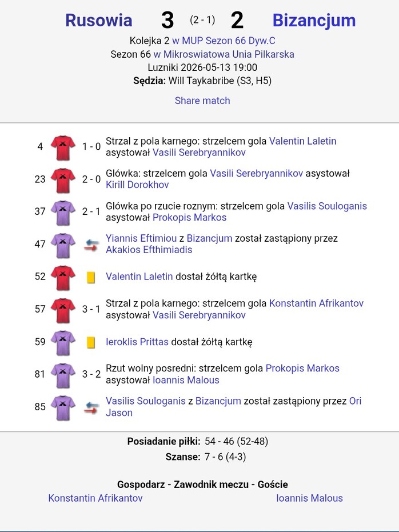Click the yellow card icon at minute 52
The width and height of the screenshot is (399, 532).
pyautogui.click(x=90, y=277)
